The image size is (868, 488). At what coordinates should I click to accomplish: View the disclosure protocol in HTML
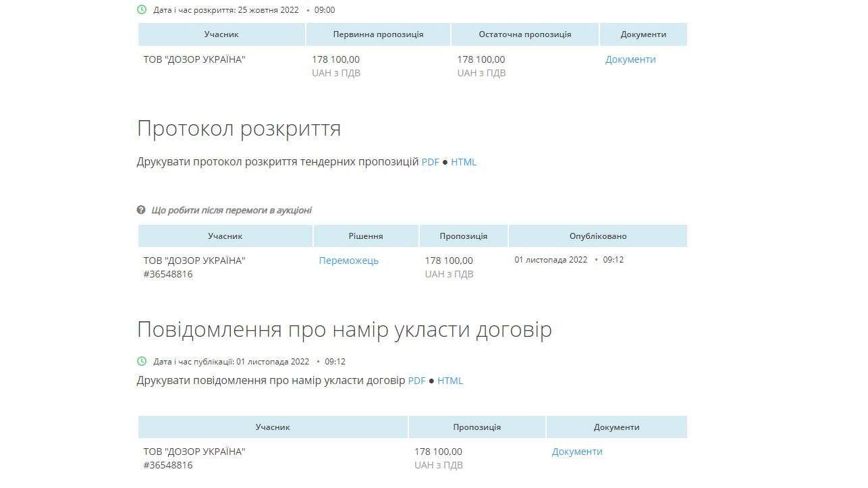(x=463, y=162)
